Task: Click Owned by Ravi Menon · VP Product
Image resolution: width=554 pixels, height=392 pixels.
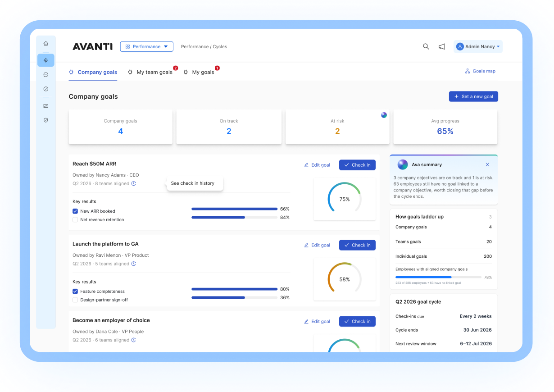Action: click(x=111, y=255)
